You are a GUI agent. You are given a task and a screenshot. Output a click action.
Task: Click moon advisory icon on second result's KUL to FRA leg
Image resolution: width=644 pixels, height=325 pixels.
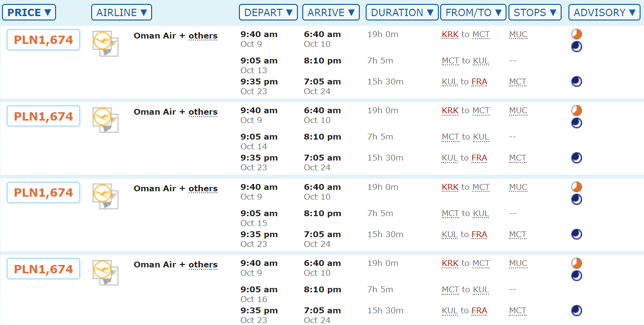pyautogui.click(x=577, y=158)
